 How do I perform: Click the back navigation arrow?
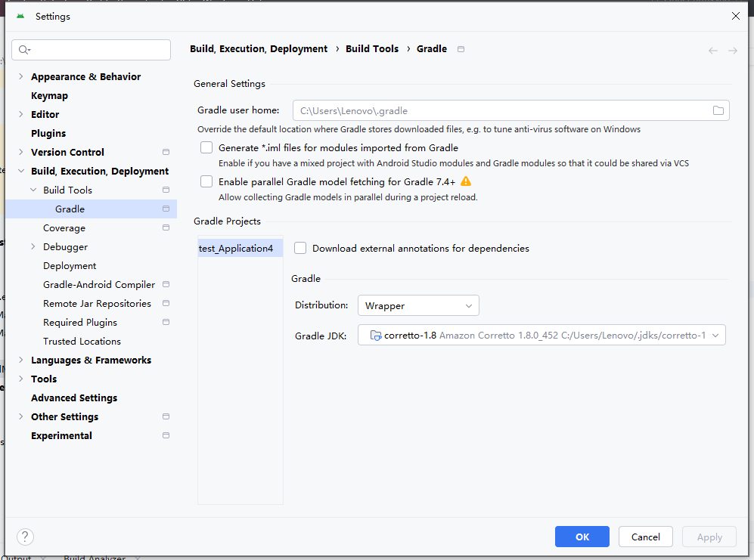tap(712, 51)
